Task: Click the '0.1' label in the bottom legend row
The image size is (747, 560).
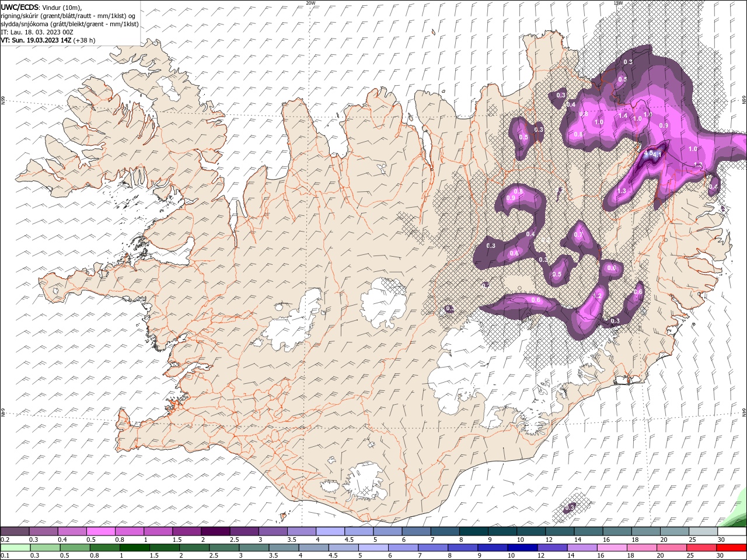Action: (x=5, y=555)
